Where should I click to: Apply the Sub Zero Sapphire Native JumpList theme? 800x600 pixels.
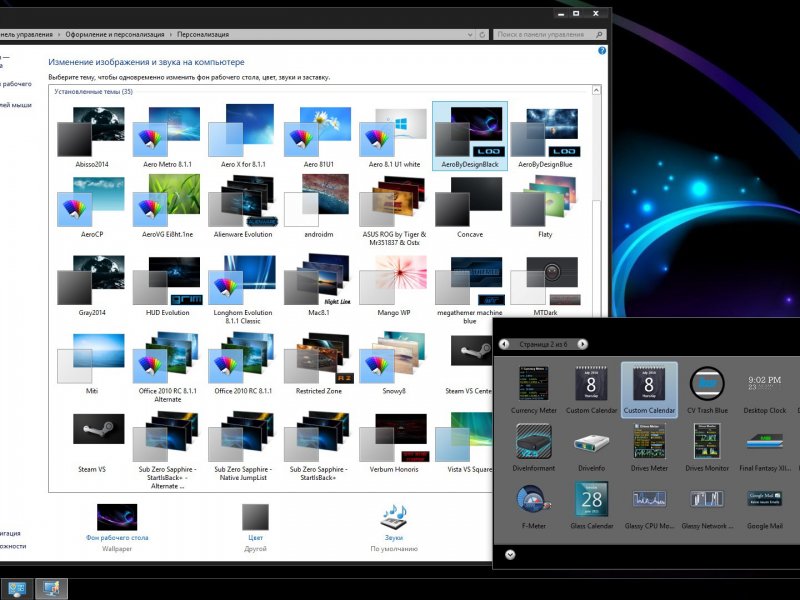[x=243, y=446]
